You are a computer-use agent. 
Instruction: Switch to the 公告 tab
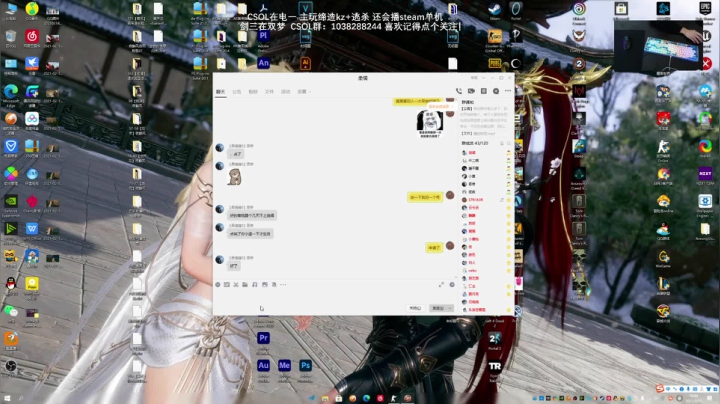(x=236, y=92)
